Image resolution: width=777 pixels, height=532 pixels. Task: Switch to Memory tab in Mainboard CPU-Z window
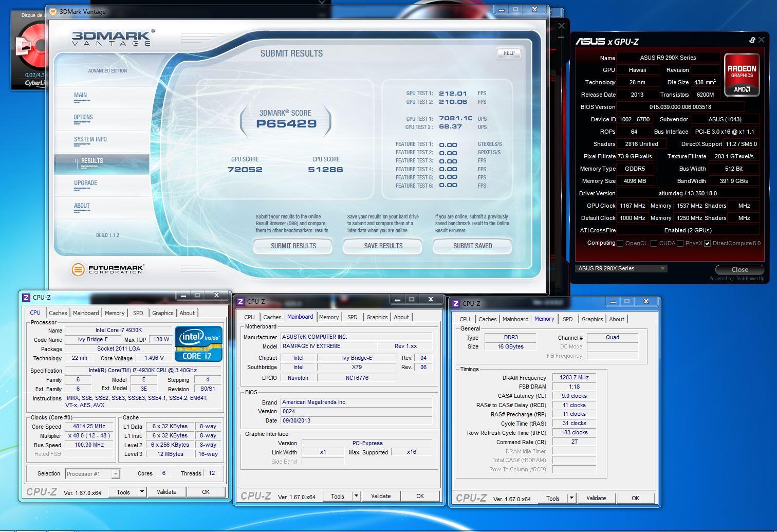click(x=329, y=317)
